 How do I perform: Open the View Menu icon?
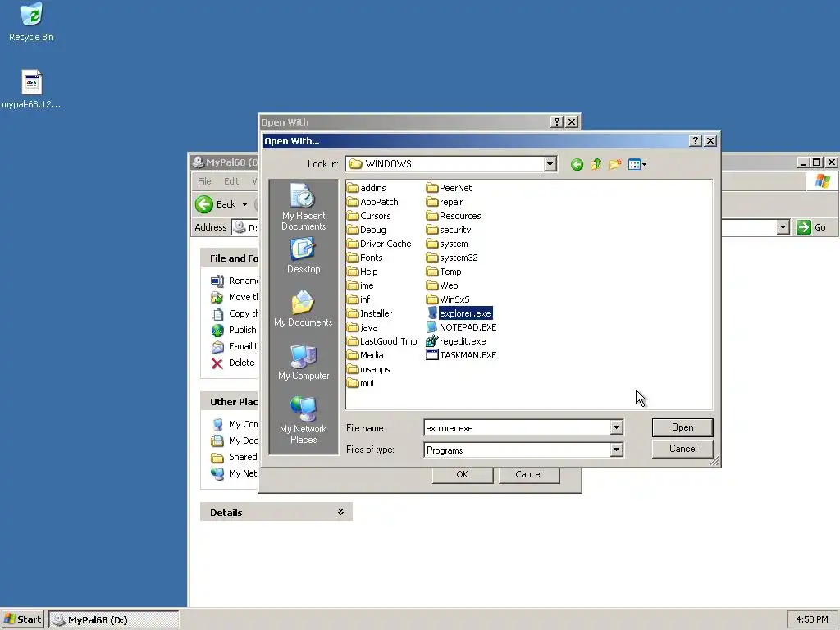tap(637, 164)
